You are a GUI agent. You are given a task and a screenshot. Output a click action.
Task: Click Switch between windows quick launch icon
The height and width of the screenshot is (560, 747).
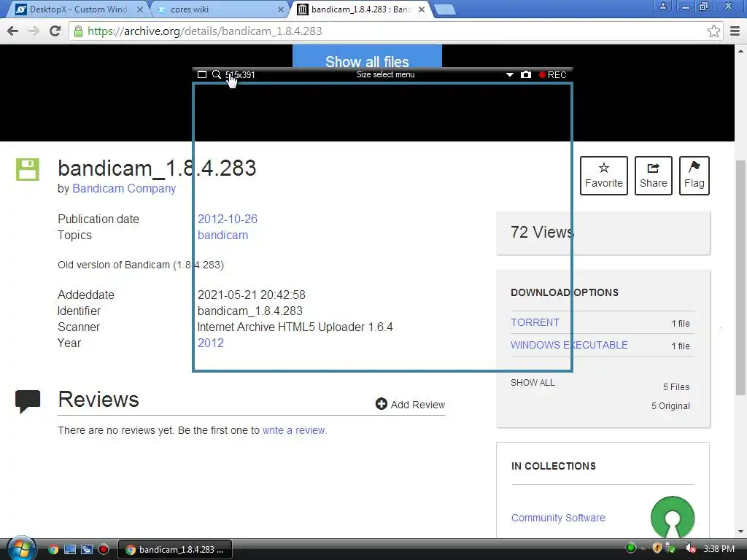coord(87,550)
